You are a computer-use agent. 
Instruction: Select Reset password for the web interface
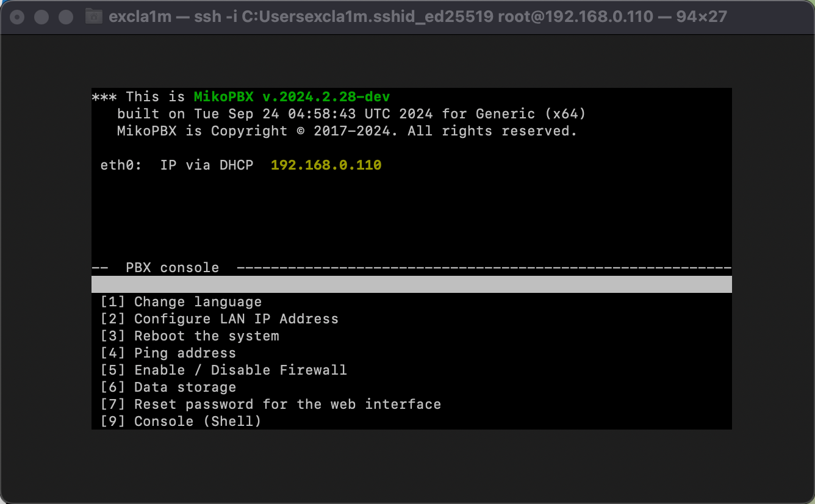click(270, 405)
